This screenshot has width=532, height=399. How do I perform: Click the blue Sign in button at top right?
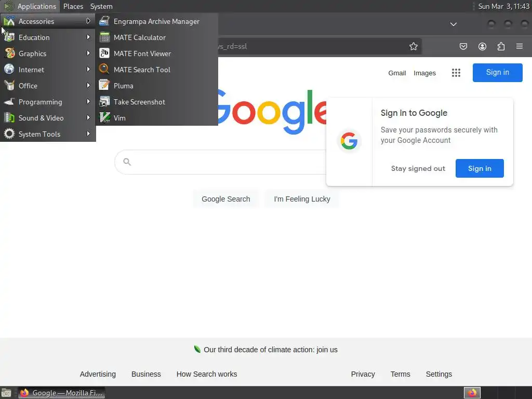coord(497,73)
